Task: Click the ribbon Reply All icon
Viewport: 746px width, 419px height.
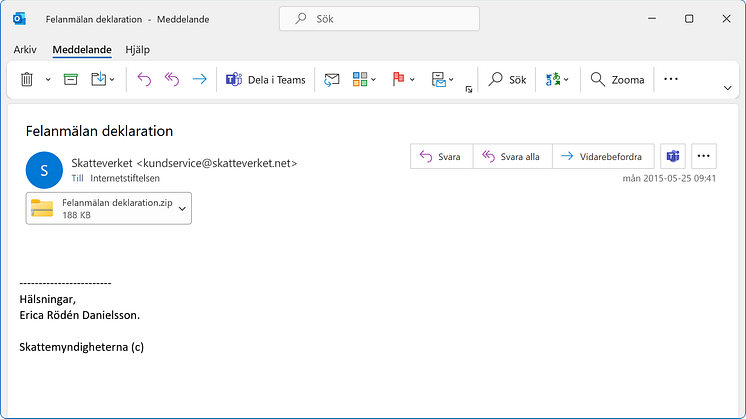Action: coord(171,79)
